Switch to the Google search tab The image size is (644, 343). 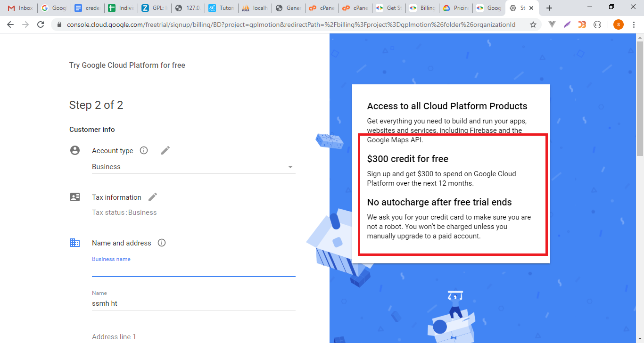coord(53,8)
